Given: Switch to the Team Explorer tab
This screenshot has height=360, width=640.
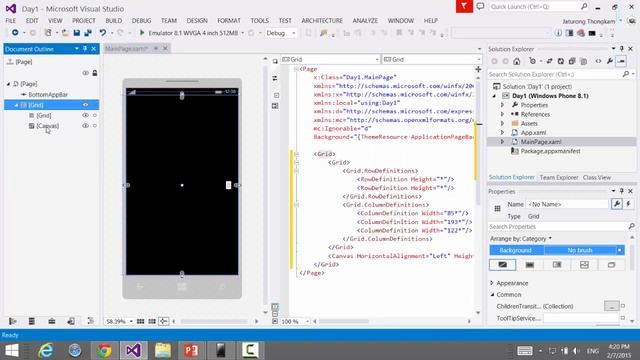Looking at the screenshot, I should (559, 177).
